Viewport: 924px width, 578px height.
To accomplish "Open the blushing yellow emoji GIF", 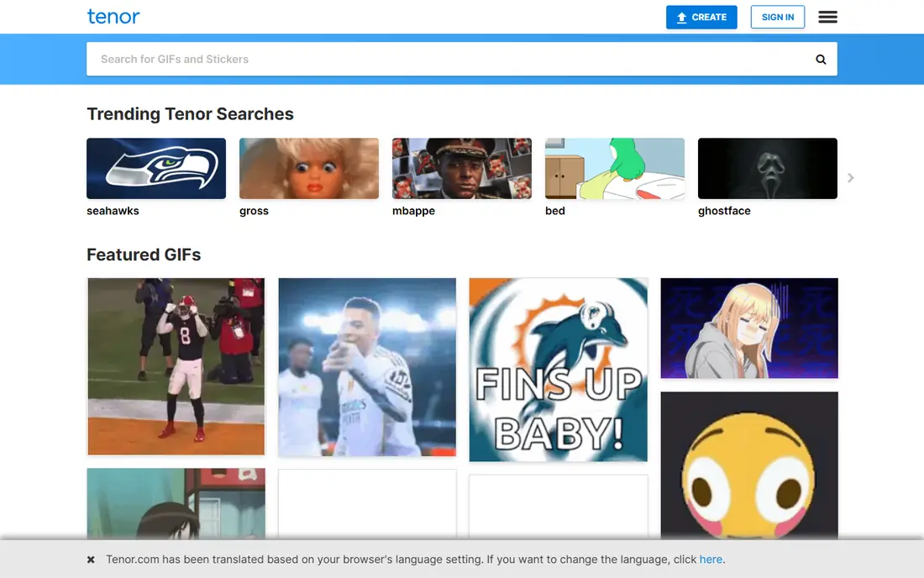I will (749, 465).
